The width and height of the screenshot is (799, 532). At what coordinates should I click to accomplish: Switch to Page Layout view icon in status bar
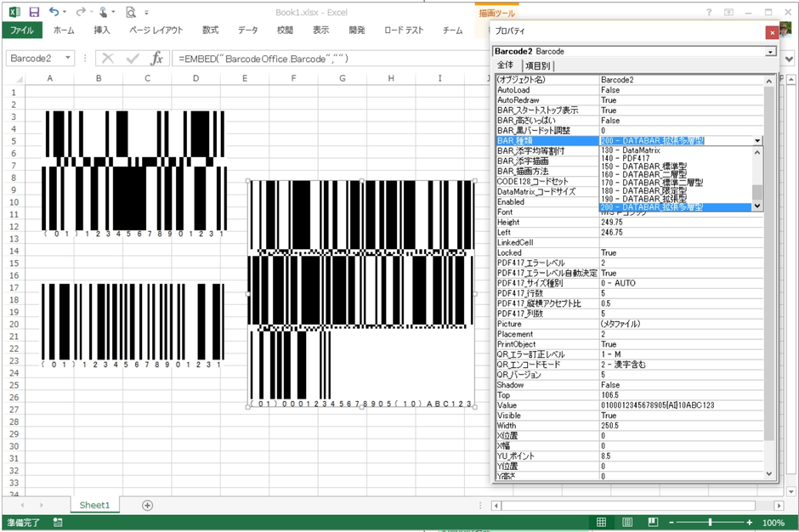point(627,523)
